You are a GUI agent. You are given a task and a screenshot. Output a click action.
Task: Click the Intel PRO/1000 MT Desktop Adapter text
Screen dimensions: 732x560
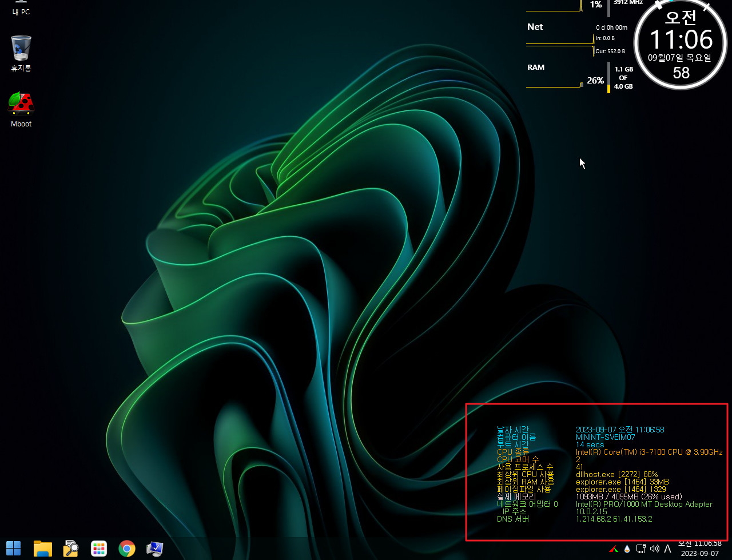(645, 504)
